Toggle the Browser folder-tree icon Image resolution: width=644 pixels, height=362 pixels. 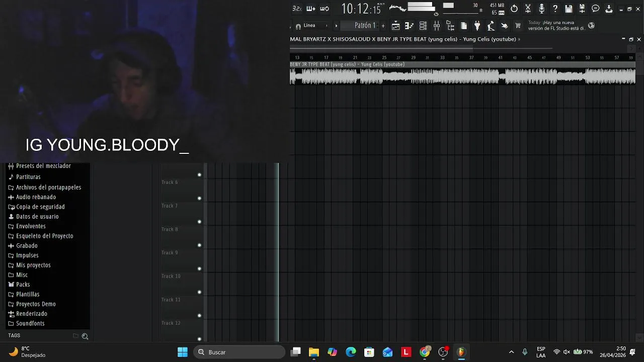click(450, 26)
